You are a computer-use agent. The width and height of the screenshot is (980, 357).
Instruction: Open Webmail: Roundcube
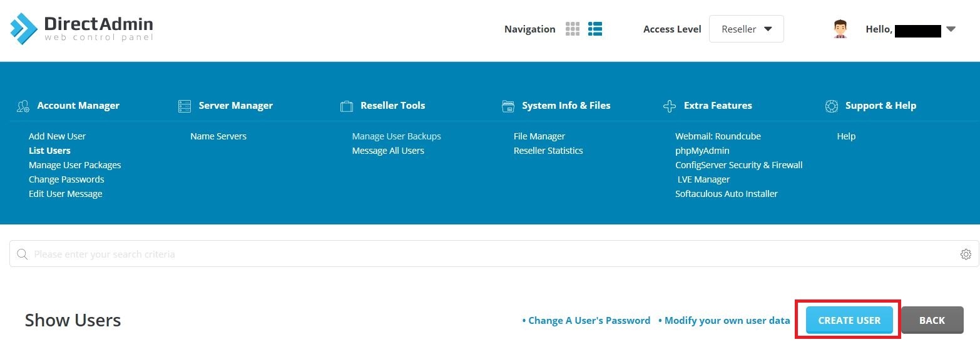(718, 136)
